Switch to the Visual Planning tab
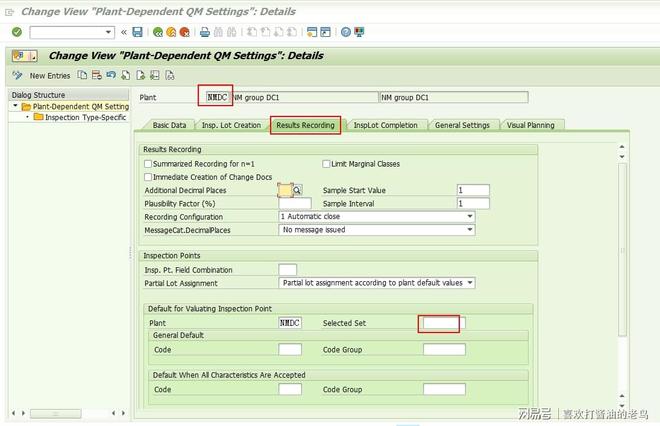The height and width of the screenshot is (426, 660). point(530,125)
